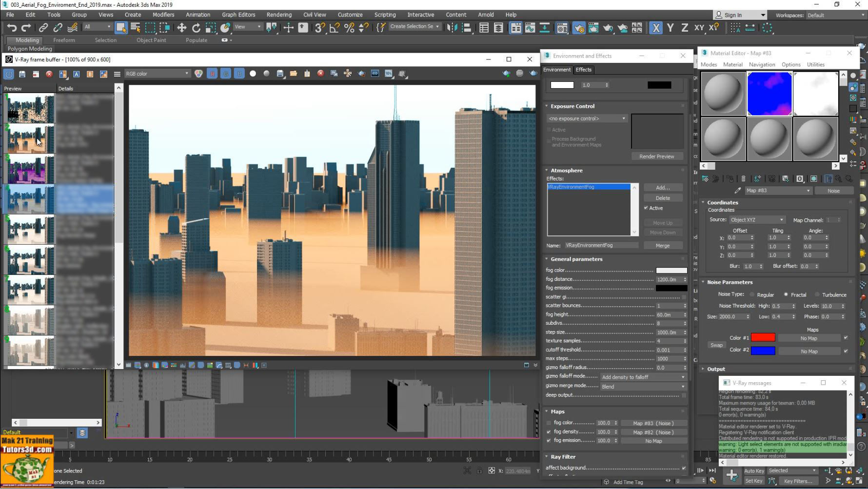Open the exposure control dropdown
Image resolution: width=868 pixels, height=489 pixels.
(x=587, y=118)
